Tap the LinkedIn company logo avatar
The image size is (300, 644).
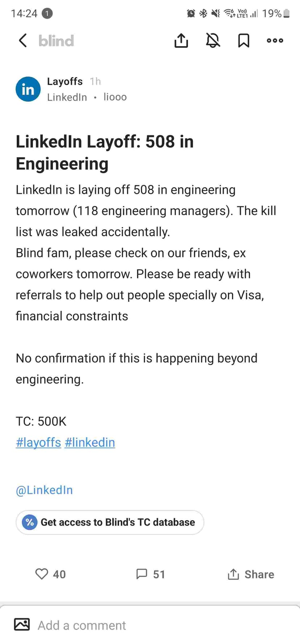(x=28, y=89)
